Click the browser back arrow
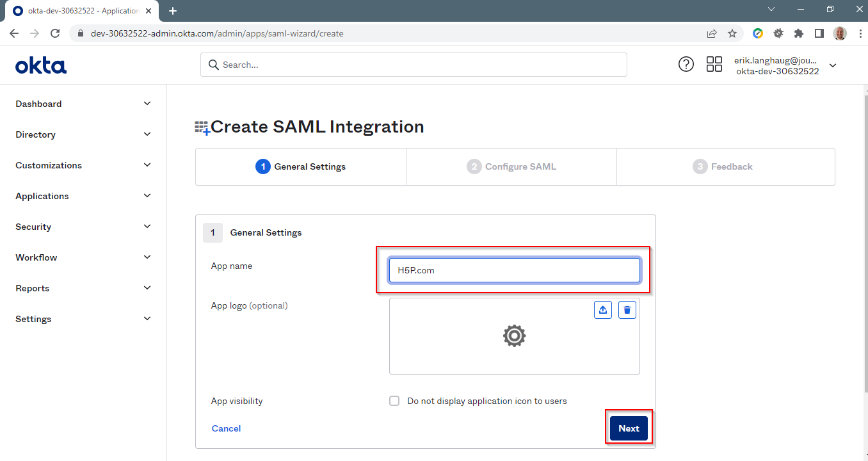 pos(14,33)
